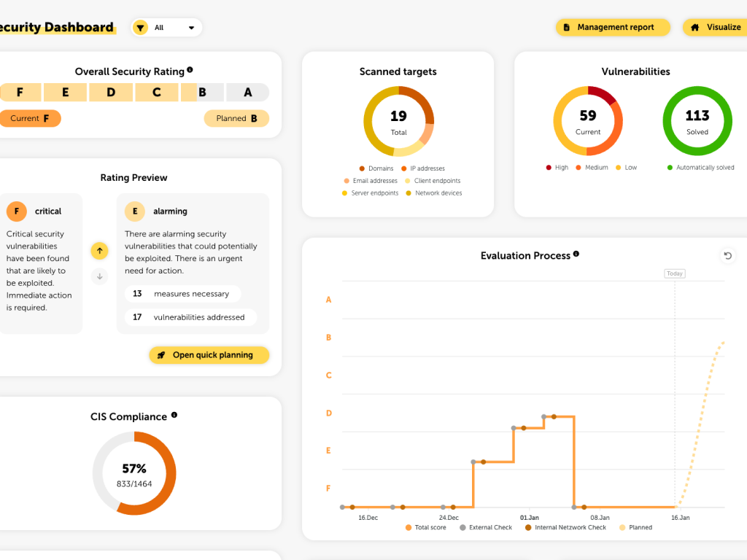Viewport: 747px width, 560px height.
Task: Toggle Planned chart legend
Action: 635,528
